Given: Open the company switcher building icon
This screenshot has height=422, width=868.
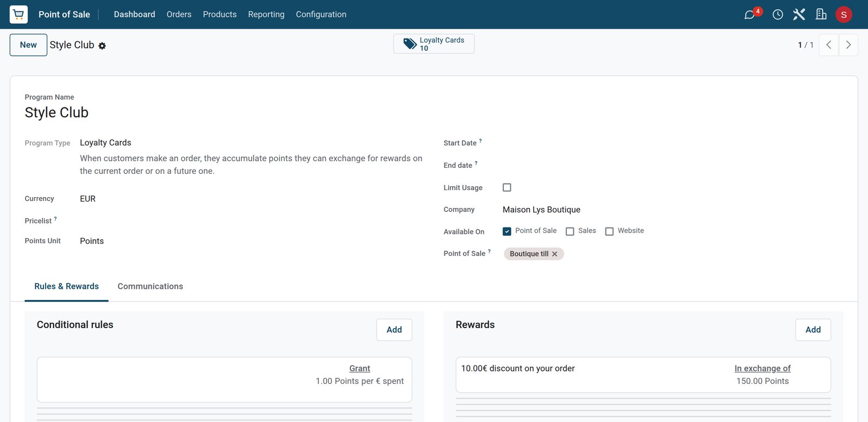Looking at the screenshot, I should [821, 15].
